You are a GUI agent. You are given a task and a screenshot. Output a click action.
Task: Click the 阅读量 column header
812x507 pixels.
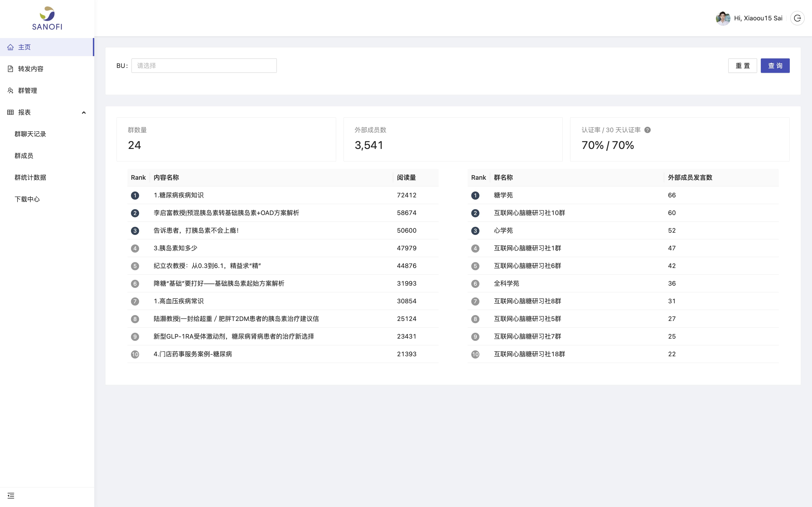[406, 177]
